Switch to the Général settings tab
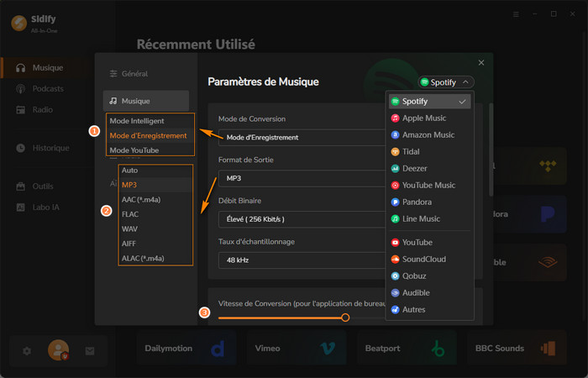The width and height of the screenshot is (588, 378). pyautogui.click(x=134, y=74)
